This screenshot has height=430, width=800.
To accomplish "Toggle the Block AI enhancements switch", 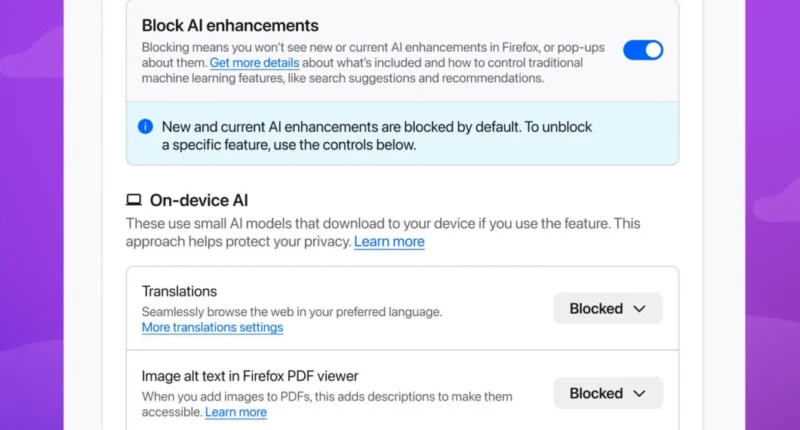I will click(x=643, y=50).
